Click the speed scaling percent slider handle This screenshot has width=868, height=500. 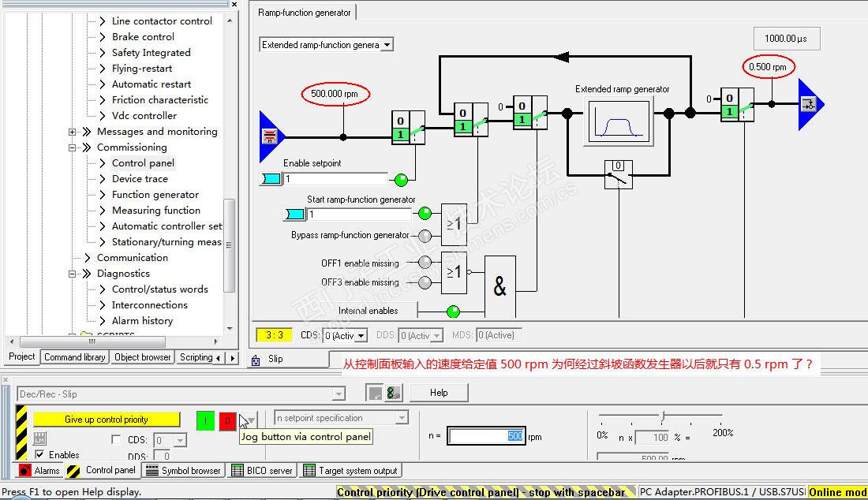point(663,416)
